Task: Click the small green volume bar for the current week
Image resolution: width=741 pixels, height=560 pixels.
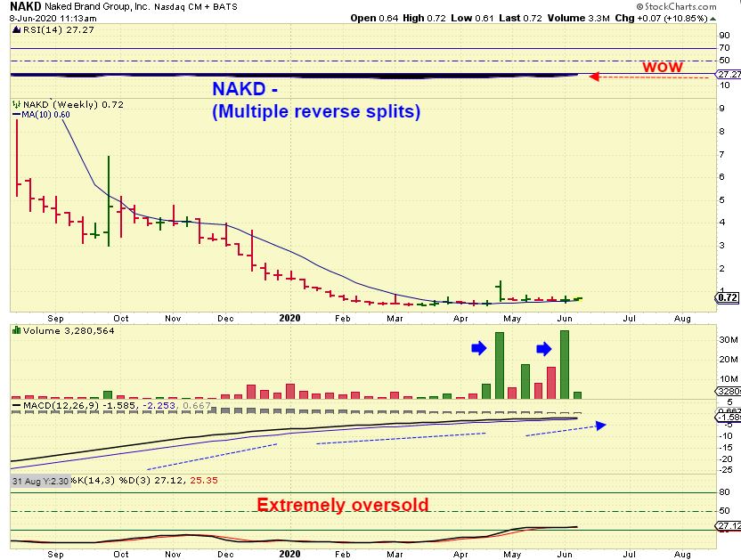Action: tap(577, 395)
